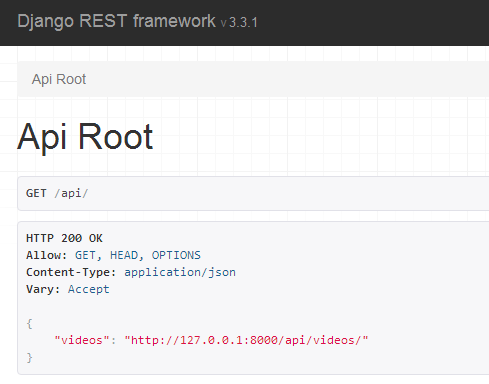The image size is (489, 384).
Task: Click the GET /api/ request line
Action: click(x=57, y=193)
